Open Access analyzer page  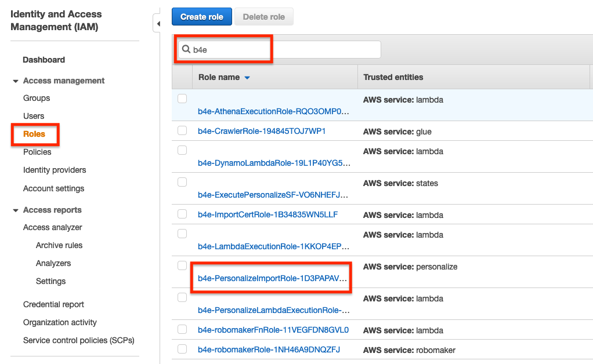pos(53,227)
